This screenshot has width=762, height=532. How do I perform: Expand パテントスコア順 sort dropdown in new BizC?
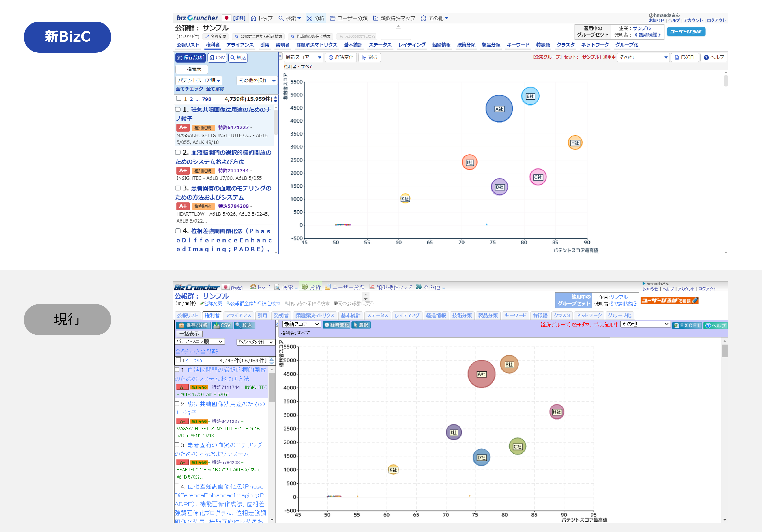click(x=199, y=80)
